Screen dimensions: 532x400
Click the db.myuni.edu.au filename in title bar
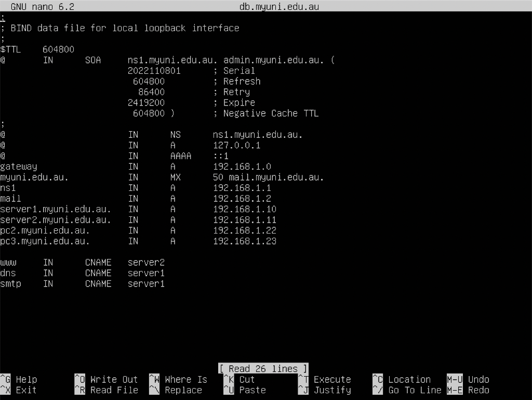coord(279,6)
